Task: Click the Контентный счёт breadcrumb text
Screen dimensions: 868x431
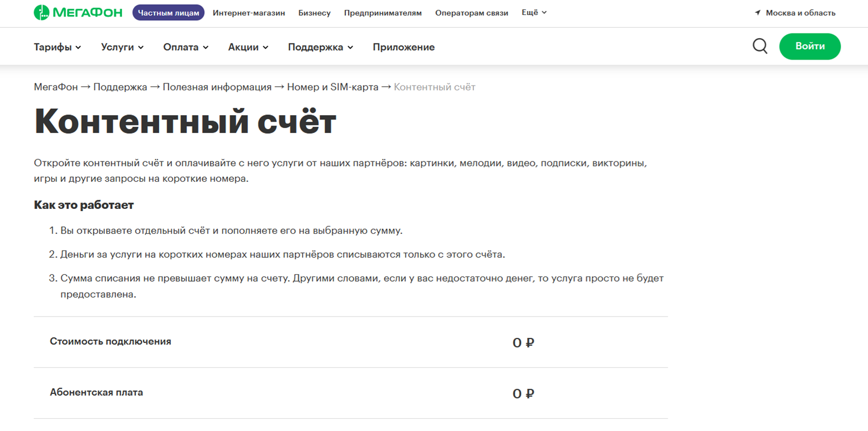Action: click(435, 87)
